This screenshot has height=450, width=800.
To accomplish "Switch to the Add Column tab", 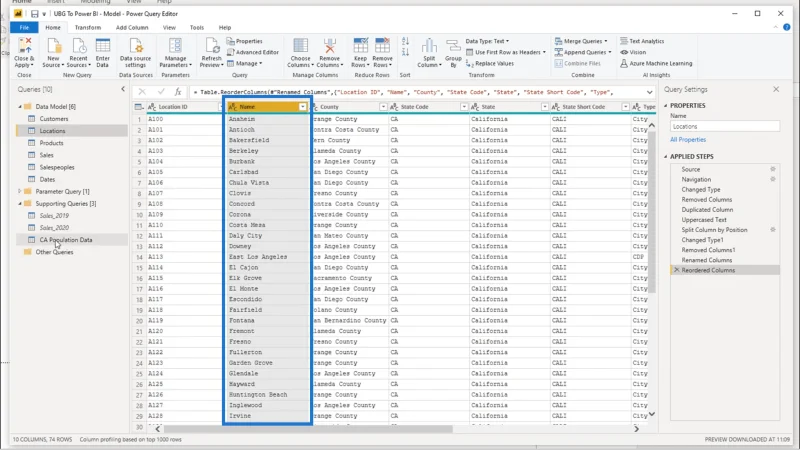I will pos(132,28).
